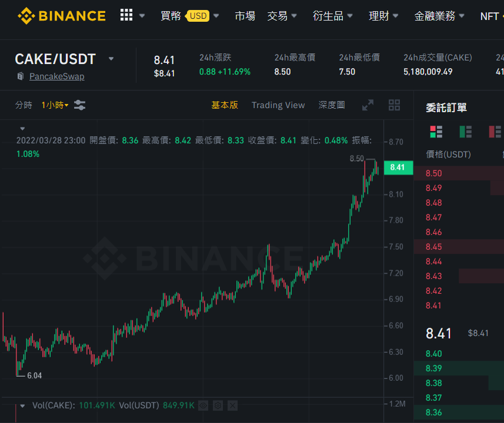The height and width of the screenshot is (423, 504).
Task: Click the 24h最低價 value 7.50
Action: [347, 72]
